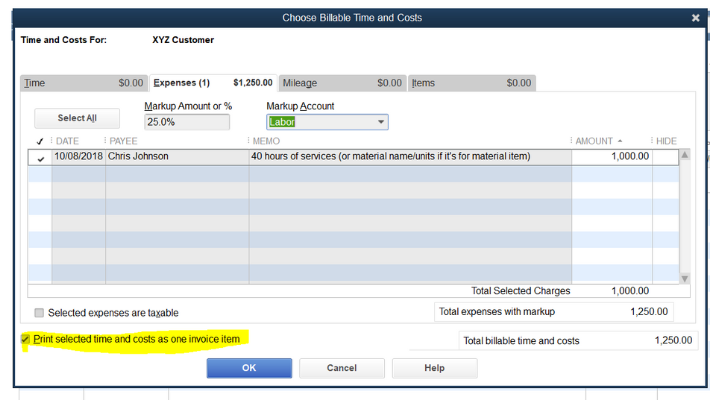Click the AMOUNT column sort arrow

(x=620, y=141)
